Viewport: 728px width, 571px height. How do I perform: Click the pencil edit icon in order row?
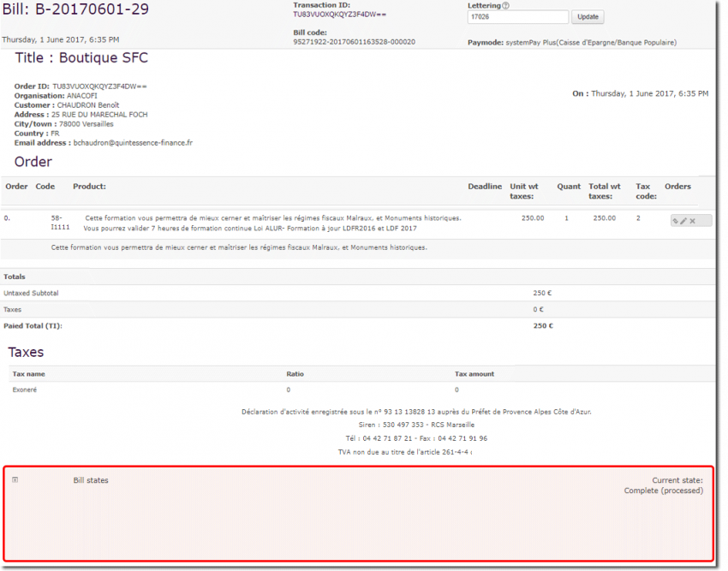683,221
